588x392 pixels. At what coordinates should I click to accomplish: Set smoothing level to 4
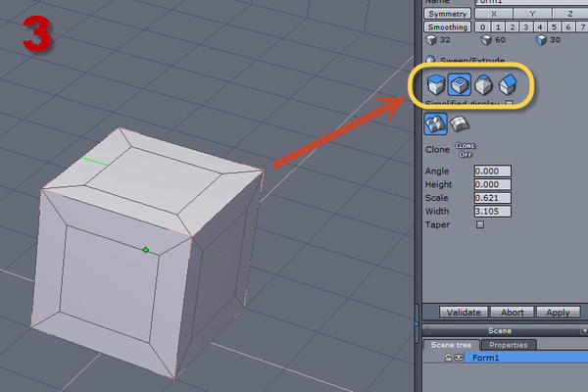coord(540,27)
